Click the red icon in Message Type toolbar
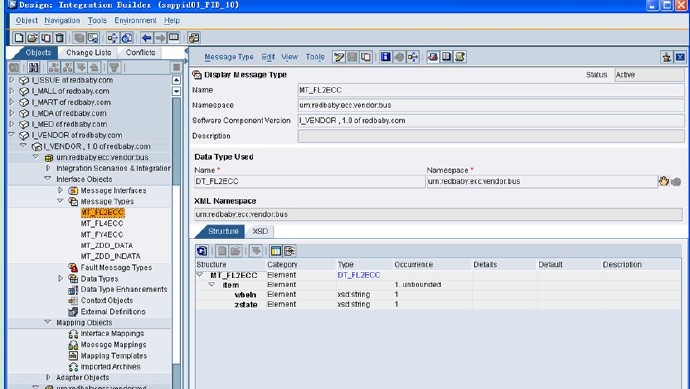690x389 pixels. (x=433, y=57)
